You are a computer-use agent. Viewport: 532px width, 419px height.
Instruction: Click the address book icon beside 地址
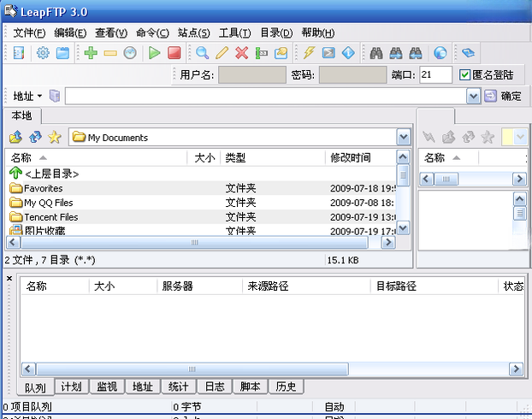coord(55,96)
